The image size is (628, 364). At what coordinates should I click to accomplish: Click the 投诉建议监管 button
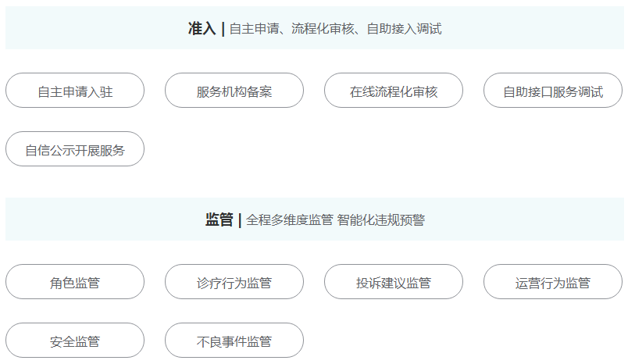[394, 281]
